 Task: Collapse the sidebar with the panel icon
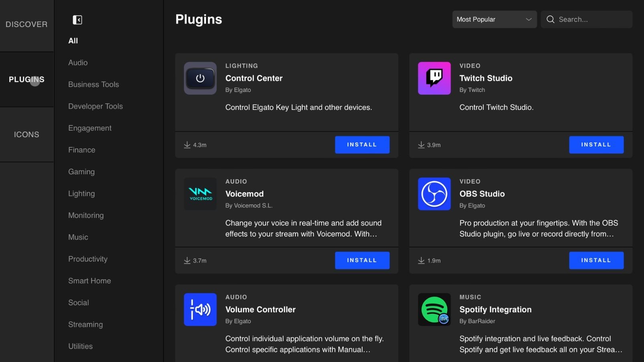pos(77,20)
